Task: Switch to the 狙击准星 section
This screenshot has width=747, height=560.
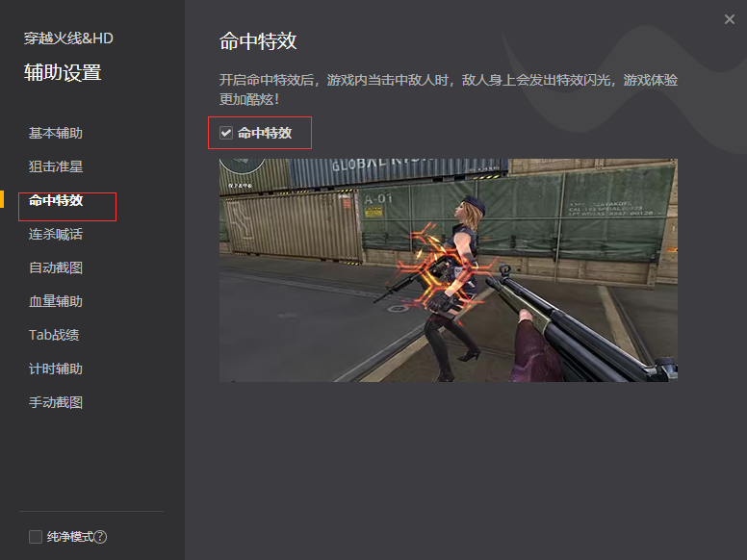Action: click(x=56, y=166)
